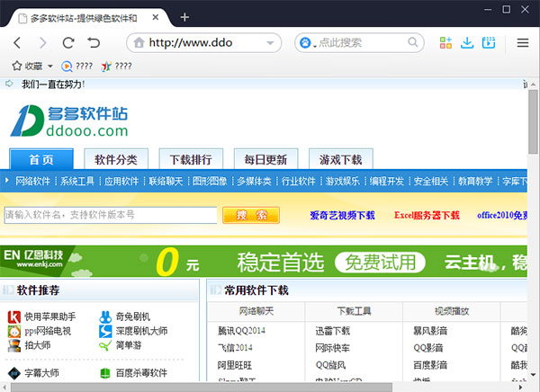This screenshot has width=540, height=392.
Task: Click the 快用苹果助手 red K icon
Action: coord(14,316)
